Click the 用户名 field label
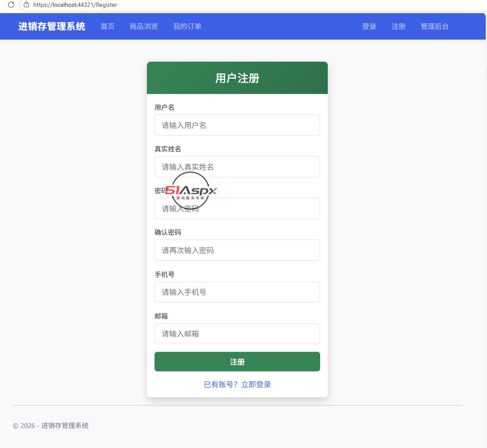This screenshot has height=448, width=487. 165,107
